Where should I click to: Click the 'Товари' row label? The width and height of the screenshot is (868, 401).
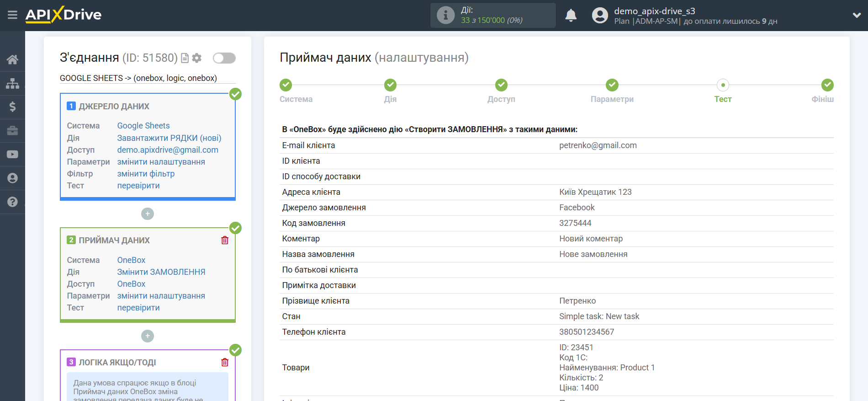click(x=296, y=368)
